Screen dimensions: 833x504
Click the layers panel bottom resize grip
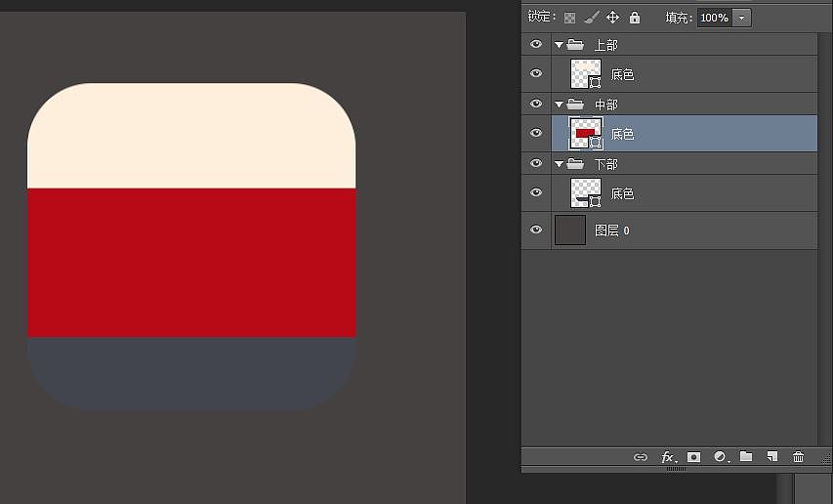[676, 469]
